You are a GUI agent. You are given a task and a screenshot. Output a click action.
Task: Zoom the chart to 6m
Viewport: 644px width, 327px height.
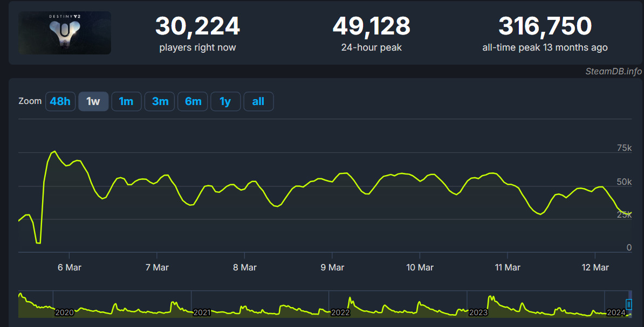click(x=193, y=101)
